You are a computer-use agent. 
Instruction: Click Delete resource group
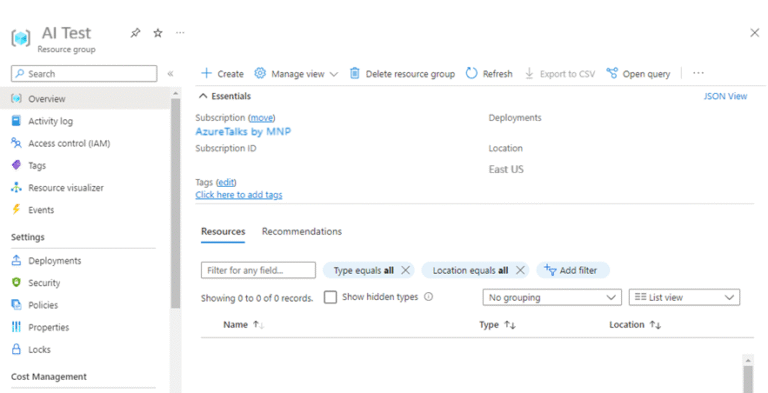click(x=402, y=74)
